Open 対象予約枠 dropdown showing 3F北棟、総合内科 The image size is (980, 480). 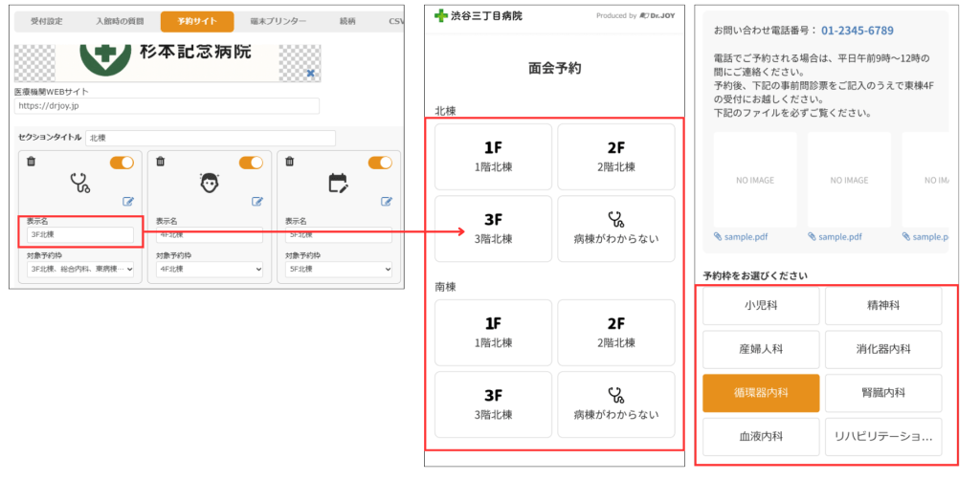pos(80,270)
